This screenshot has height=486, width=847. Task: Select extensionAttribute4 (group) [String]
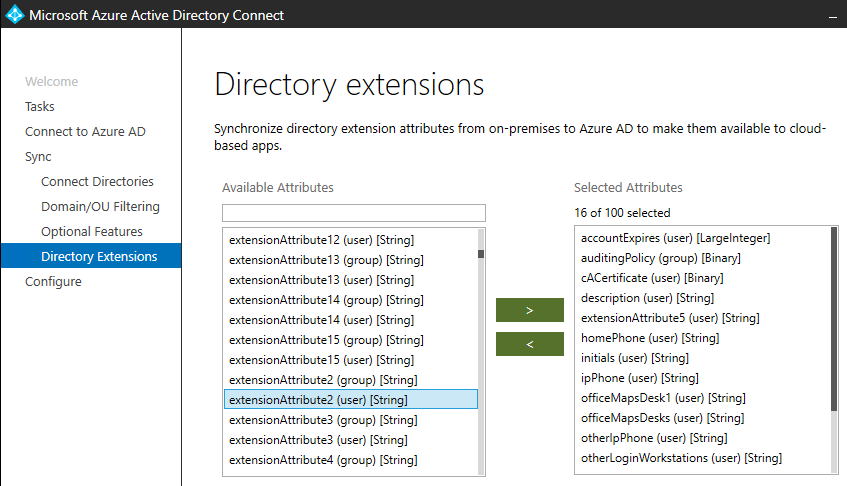[x=351, y=460]
